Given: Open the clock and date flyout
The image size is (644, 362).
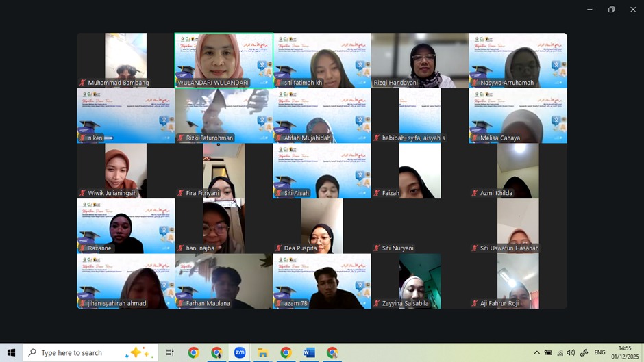Looking at the screenshot, I should pos(624,352).
